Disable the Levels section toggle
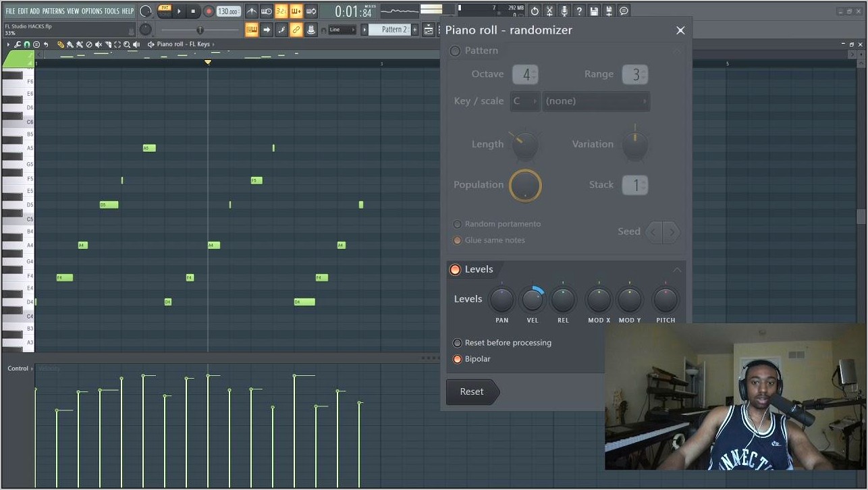This screenshot has width=868, height=490. click(455, 269)
